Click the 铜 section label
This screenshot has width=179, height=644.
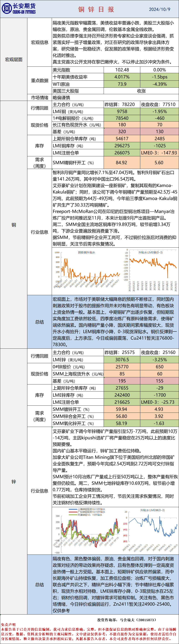14,225
